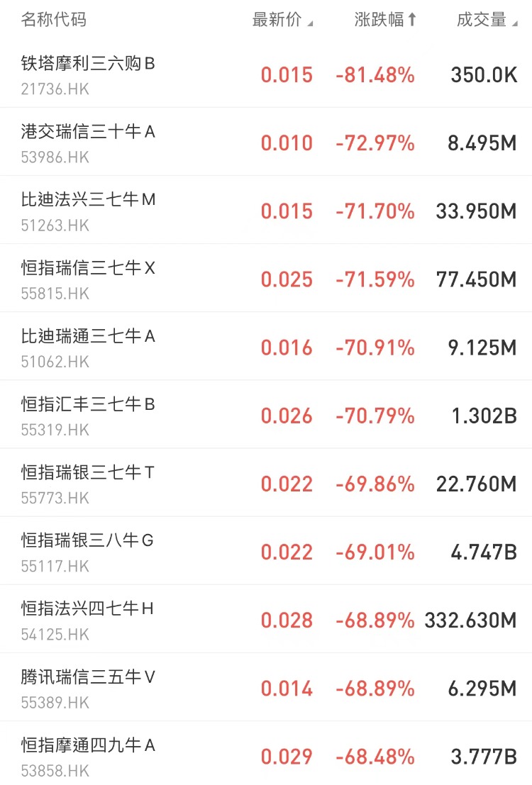Image resolution: width=532 pixels, height=785 pixels.
Task: Open 腾讯瑞信三五牛V quote
Action: tap(88, 677)
